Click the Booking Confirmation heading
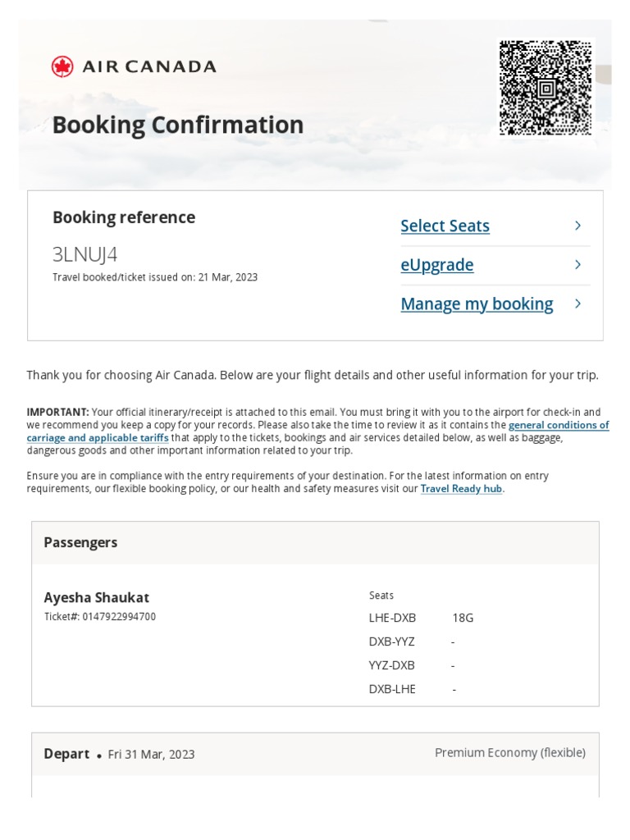Viewport: 630px width, 840px height. pos(177,125)
